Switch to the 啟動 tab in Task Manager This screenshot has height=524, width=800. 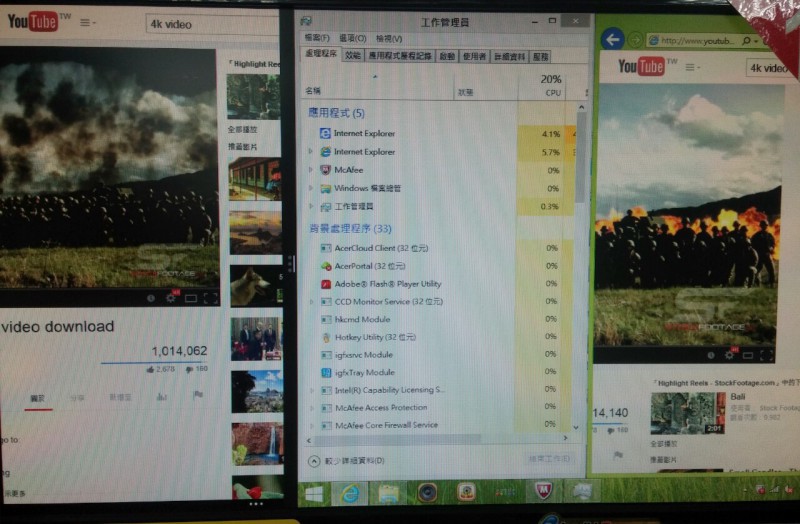tap(447, 57)
